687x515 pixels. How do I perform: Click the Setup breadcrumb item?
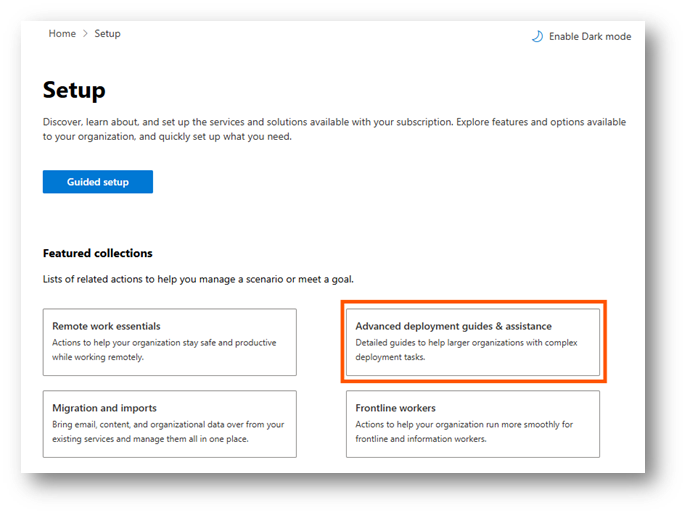point(107,34)
